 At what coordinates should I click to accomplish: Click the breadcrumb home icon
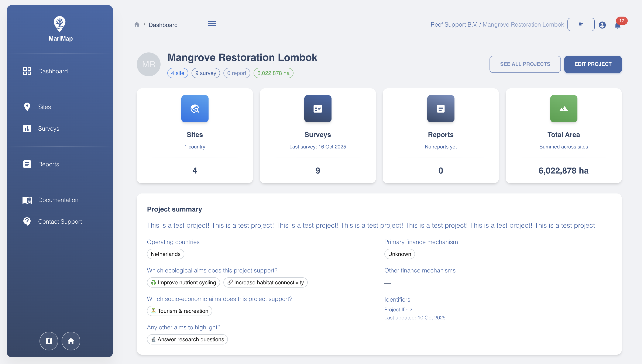tap(137, 24)
